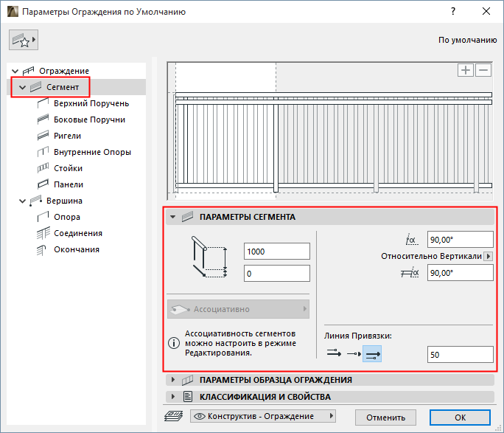Click the Верхний Поручень icon
The width and height of the screenshot is (504, 433).
pos(43,103)
